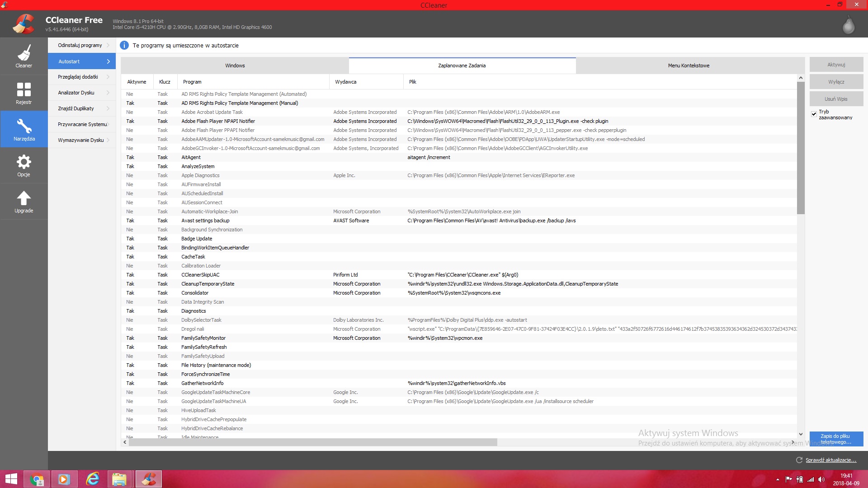Show hidden tray icons arrow
Screen dimensions: 868x488
[x=778, y=479]
